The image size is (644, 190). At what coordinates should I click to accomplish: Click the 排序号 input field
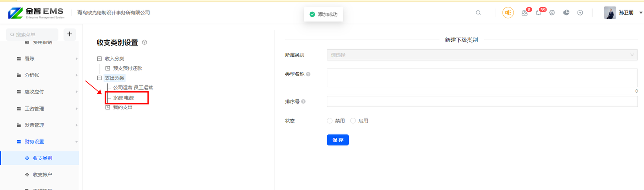(482, 102)
